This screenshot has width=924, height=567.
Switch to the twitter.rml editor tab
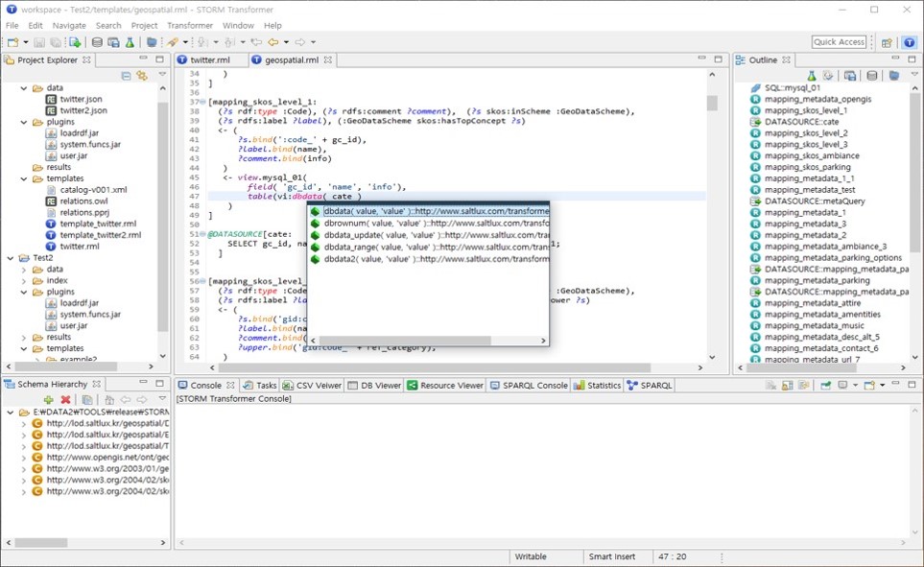tap(210, 60)
